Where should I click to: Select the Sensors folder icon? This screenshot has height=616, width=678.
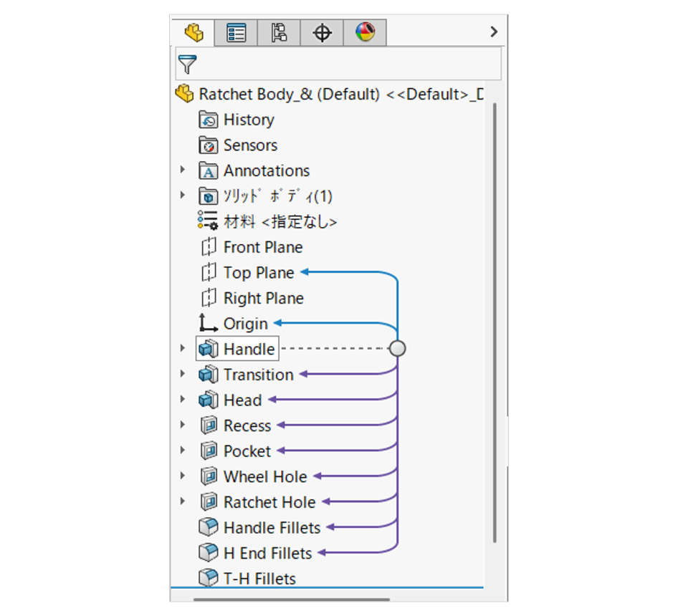[208, 145]
